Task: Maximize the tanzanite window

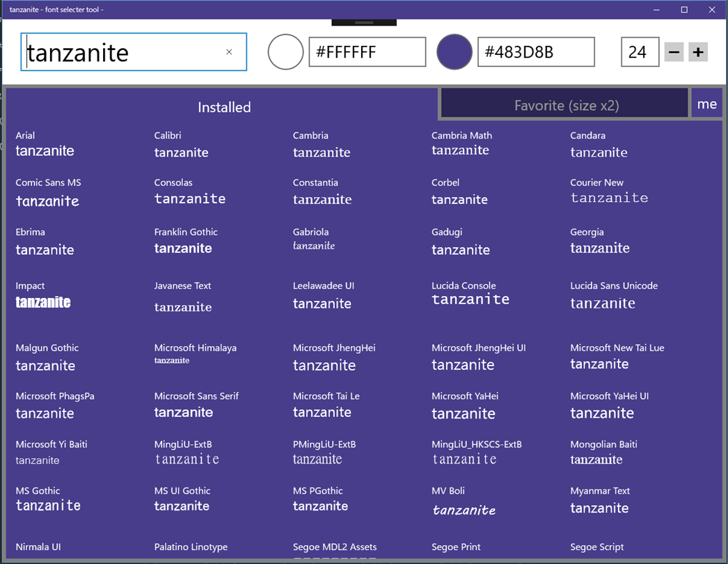Action: click(x=684, y=9)
